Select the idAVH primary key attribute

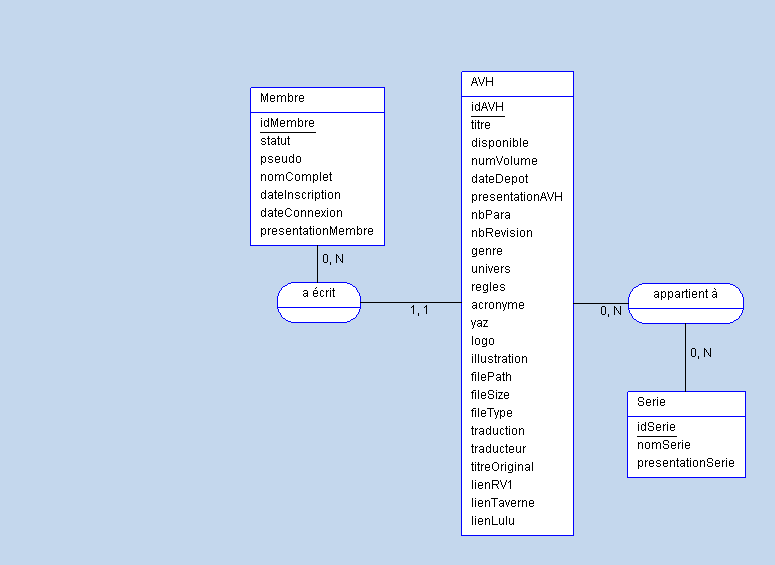487,107
